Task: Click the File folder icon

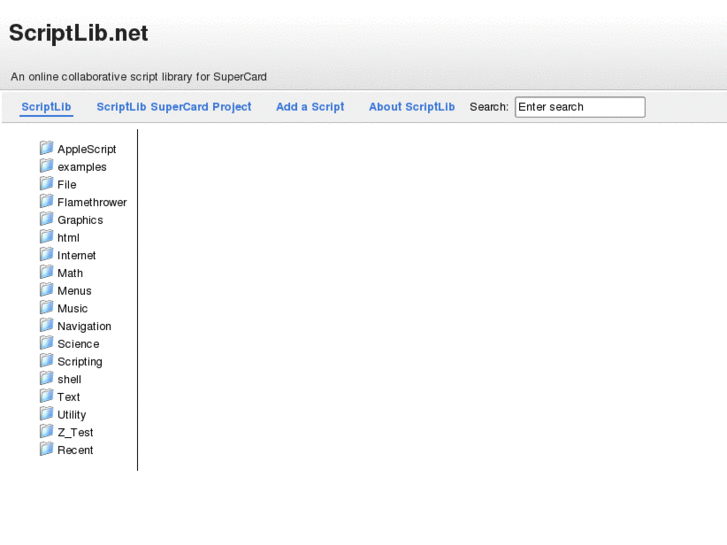Action: [x=46, y=183]
